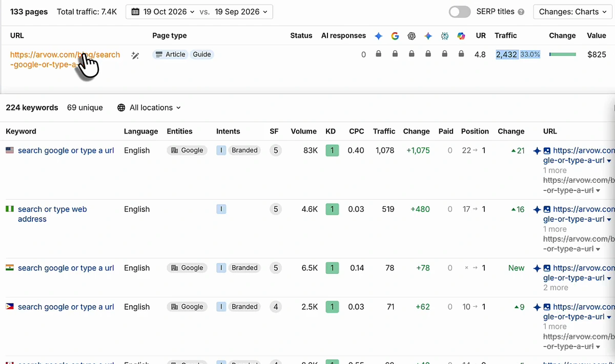The image size is (615, 364).
Task: Click the AI Overview sparkle column icon
Action: (x=378, y=36)
